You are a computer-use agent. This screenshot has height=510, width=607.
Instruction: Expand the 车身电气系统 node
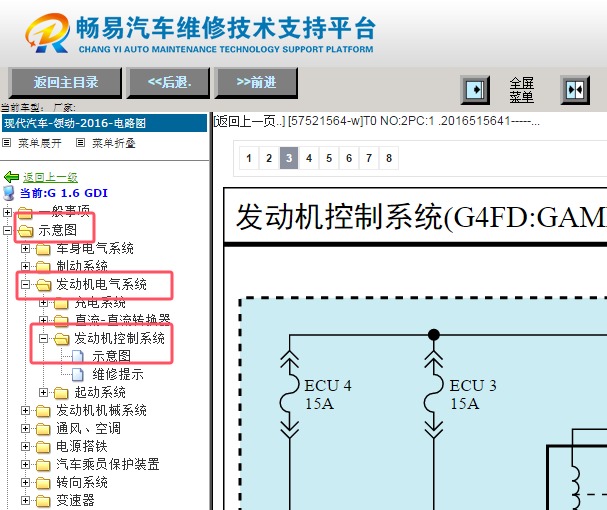pyautogui.click(x=26, y=248)
